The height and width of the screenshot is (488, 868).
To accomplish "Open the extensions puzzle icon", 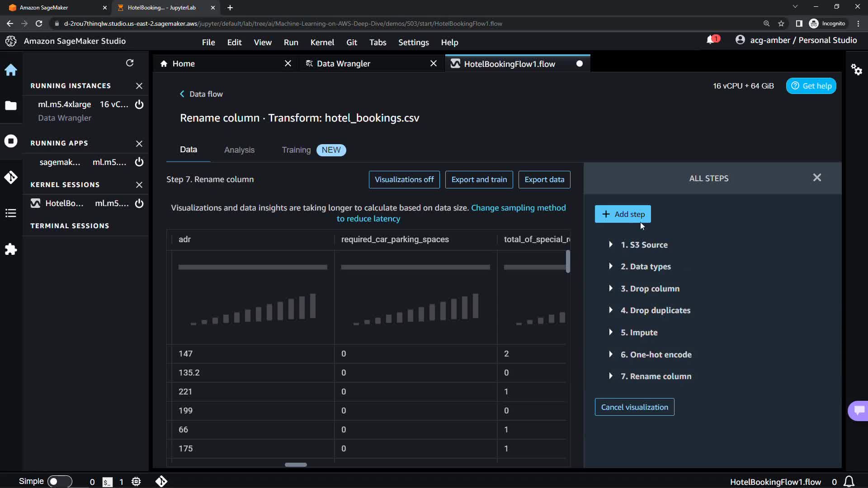I will coord(11,249).
